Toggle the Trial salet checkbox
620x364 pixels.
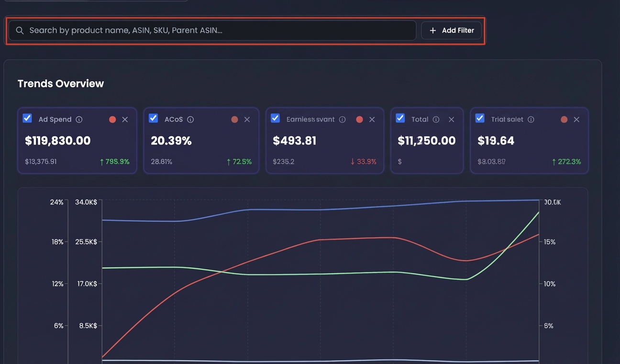tap(480, 118)
